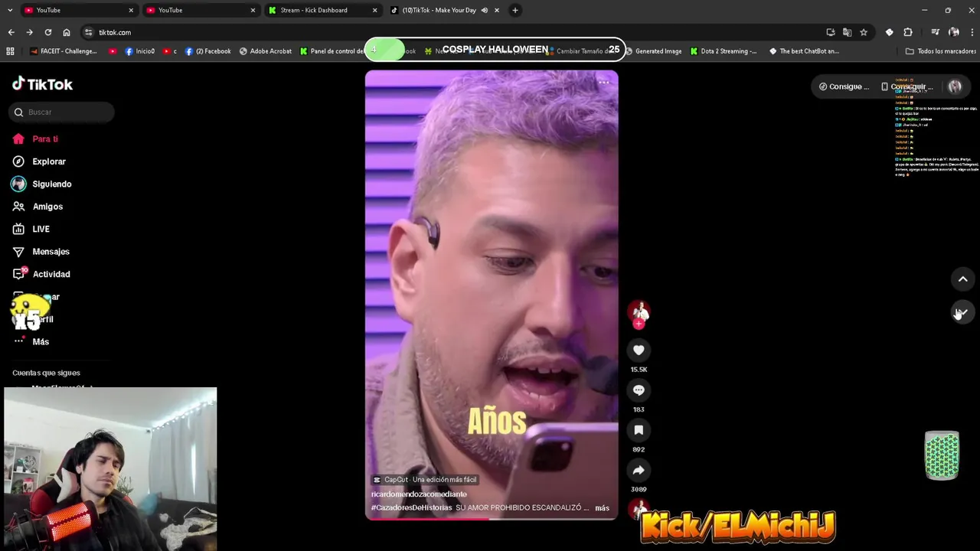
Task: Open the translate page icon
Action: pos(847,32)
